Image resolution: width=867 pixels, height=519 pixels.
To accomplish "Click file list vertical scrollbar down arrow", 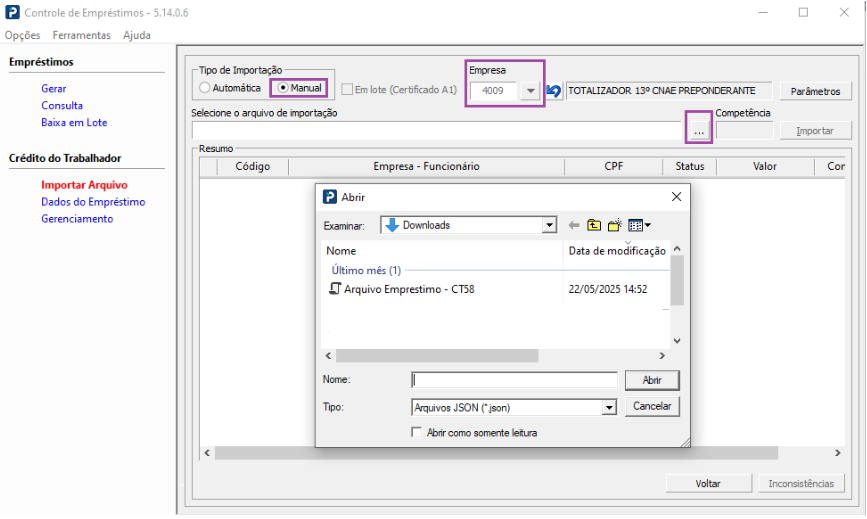I will pyautogui.click(x=677, y=341).
